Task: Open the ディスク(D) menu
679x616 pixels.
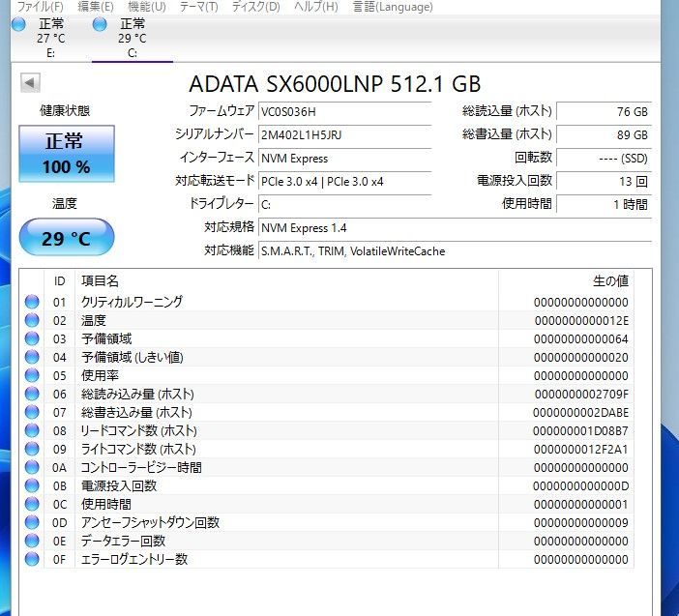Action: (256, 7)
